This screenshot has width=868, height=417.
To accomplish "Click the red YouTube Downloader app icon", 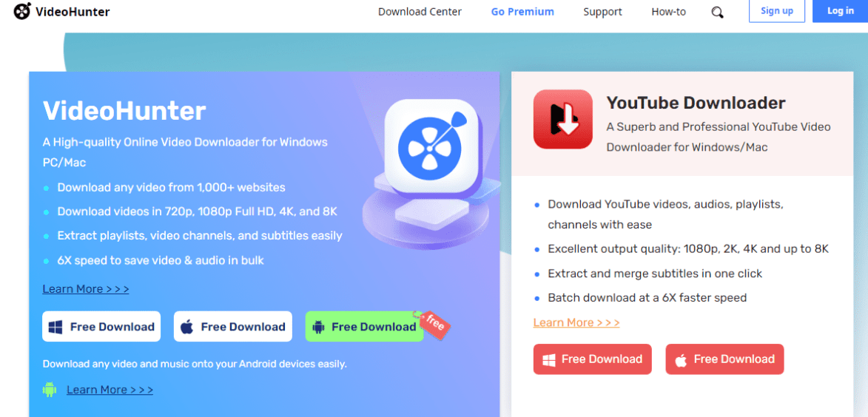I will click(563, 119).
